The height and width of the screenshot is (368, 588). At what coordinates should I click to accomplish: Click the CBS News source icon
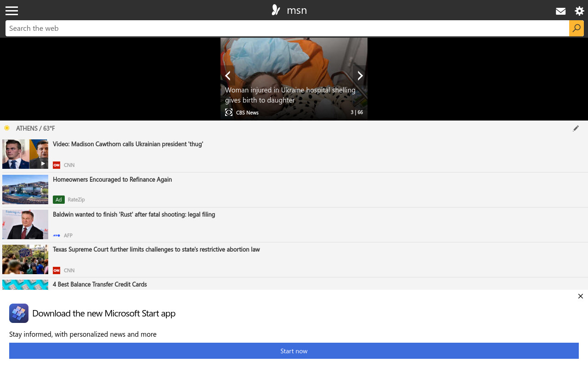click(229, 112)
